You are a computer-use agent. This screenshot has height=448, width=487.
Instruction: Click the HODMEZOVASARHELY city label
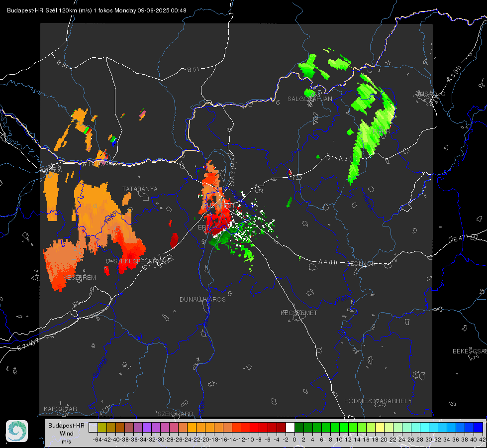tap(378, 401)
